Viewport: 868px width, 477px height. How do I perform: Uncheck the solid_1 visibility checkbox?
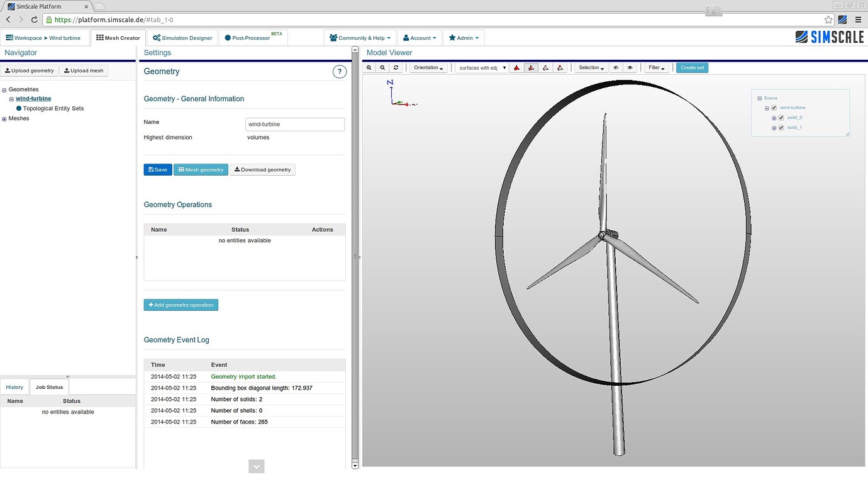781,128
